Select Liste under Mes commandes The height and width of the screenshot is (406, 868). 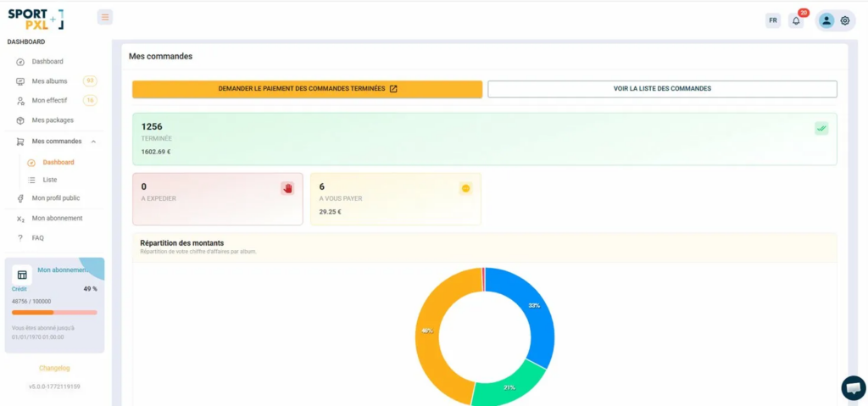(x=50, y=180)
